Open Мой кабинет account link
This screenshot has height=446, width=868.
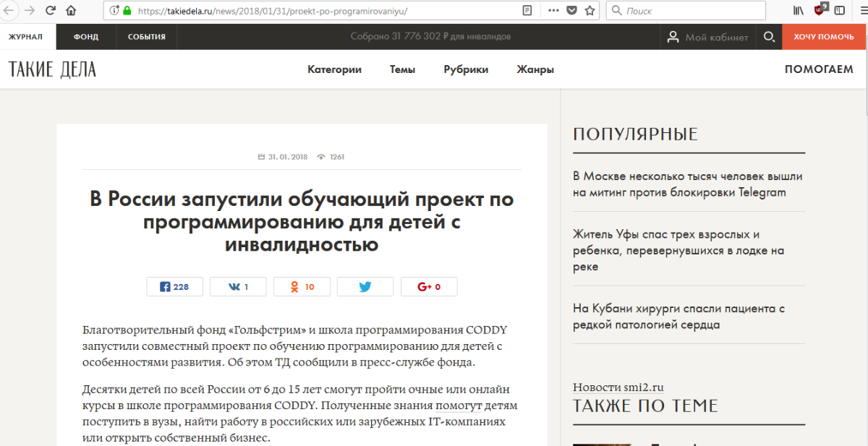tap(717, 37)
